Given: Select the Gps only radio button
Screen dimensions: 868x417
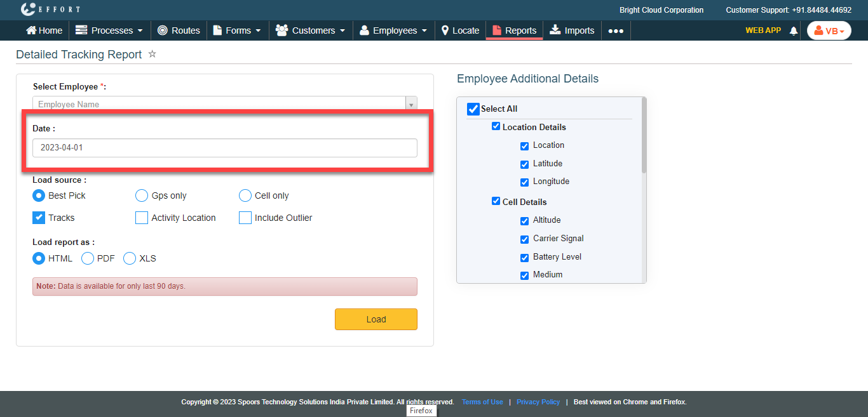Looking at the screenshot, I should tap(142, 195).
